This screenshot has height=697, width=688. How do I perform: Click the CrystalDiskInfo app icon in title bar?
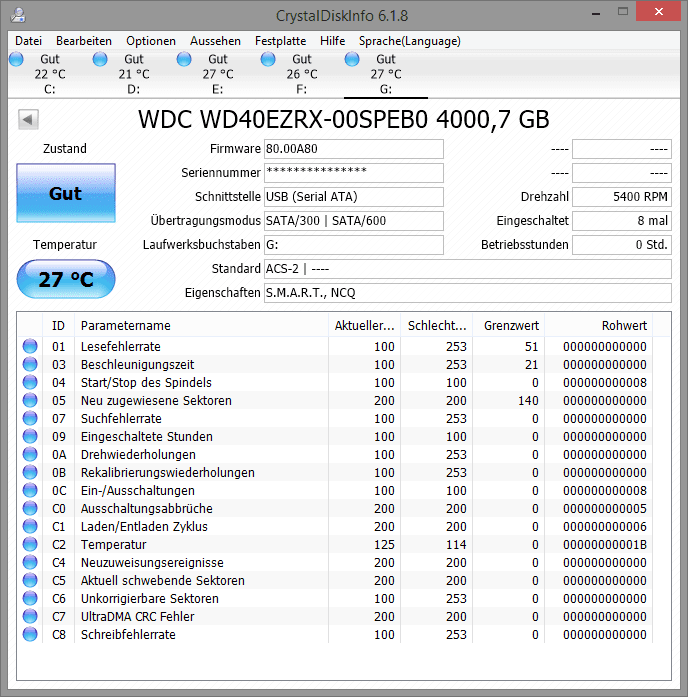(x=18, y=16)
